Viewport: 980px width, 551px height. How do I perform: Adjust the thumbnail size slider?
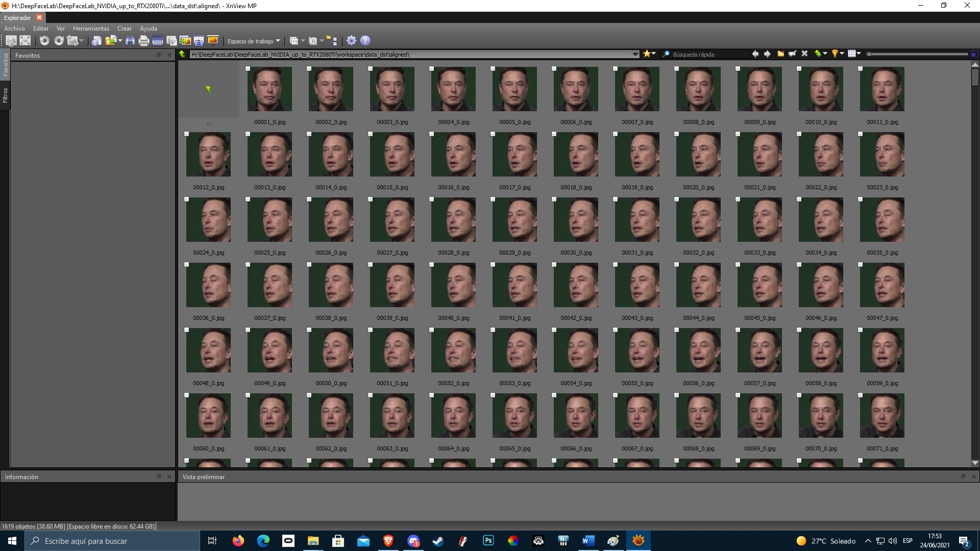[917, 54]
